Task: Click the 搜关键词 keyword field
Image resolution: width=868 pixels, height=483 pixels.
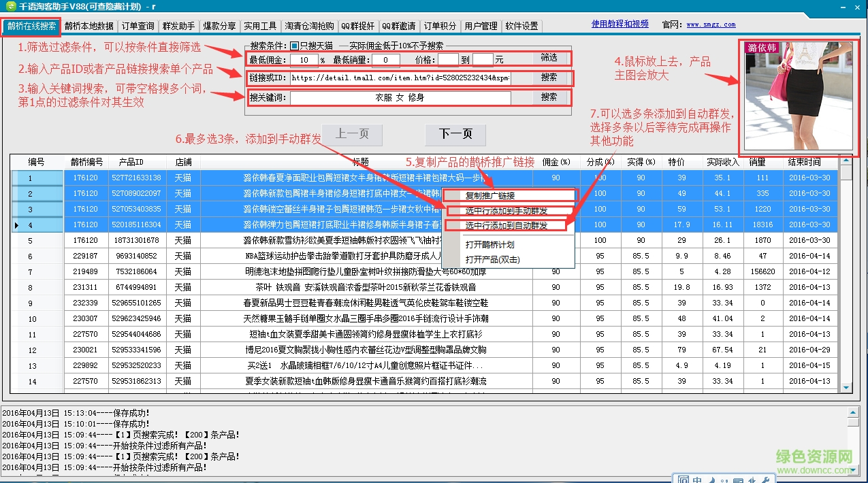Action: click(x=400, y=98)
